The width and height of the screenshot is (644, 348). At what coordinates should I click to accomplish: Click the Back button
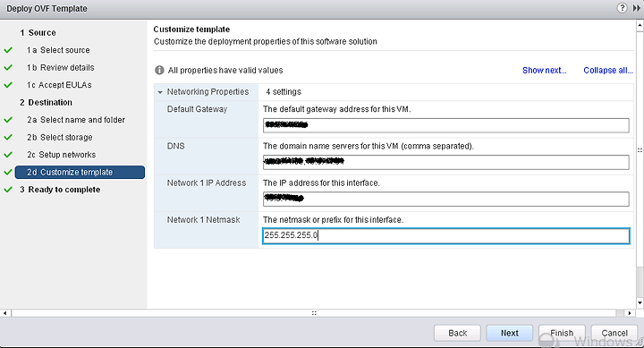point(457,333)
